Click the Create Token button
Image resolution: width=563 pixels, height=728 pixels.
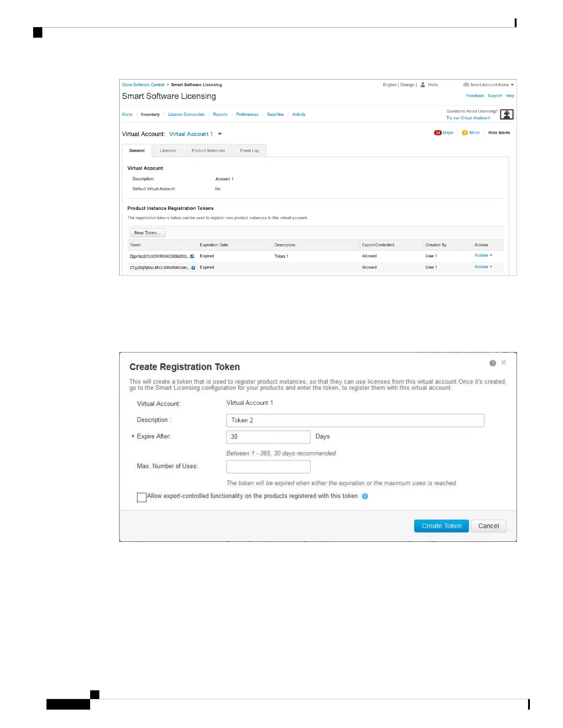442,526
